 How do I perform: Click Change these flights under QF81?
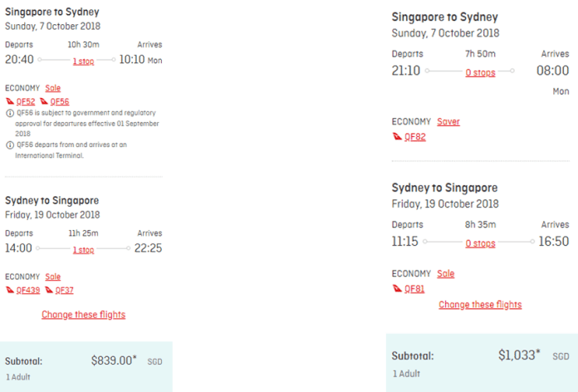click(x=480, y=305)
